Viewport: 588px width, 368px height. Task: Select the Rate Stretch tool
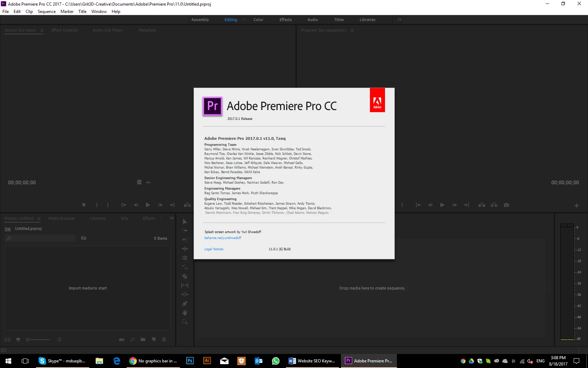pos(185,267)
